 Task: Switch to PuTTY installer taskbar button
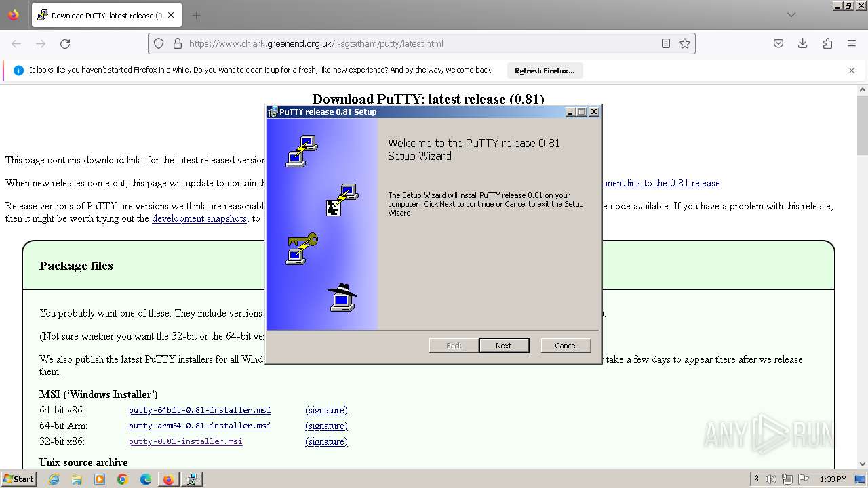point(193,479)
